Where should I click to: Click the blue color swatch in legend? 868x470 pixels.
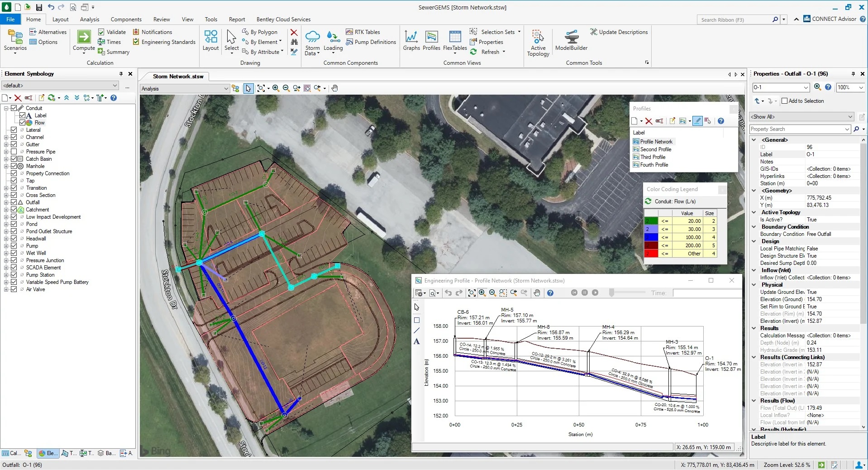[651, 237]
